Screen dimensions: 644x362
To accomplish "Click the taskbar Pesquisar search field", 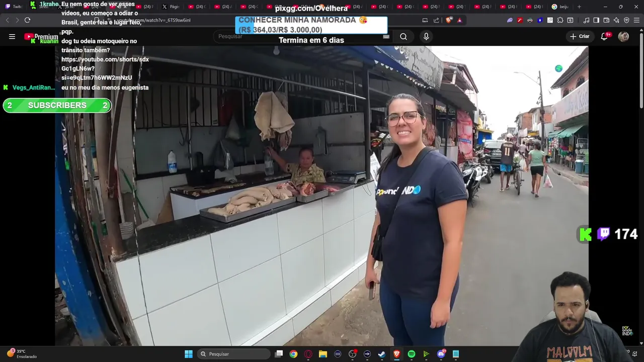I will pos(234,354).
